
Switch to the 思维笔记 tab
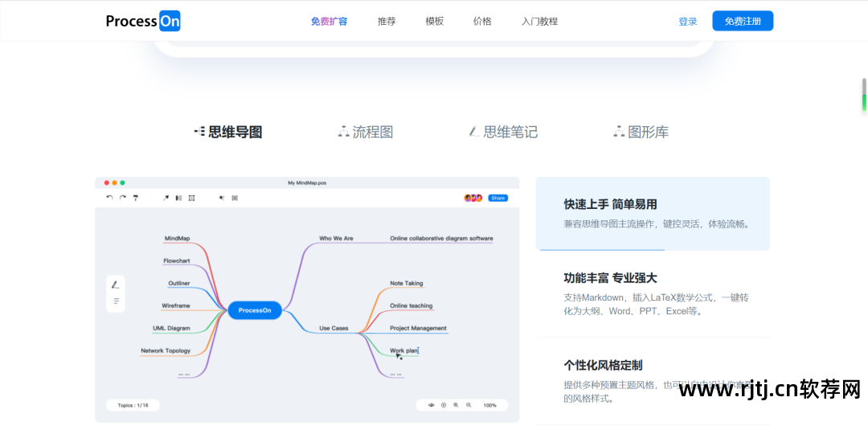(x=503, y=132)
